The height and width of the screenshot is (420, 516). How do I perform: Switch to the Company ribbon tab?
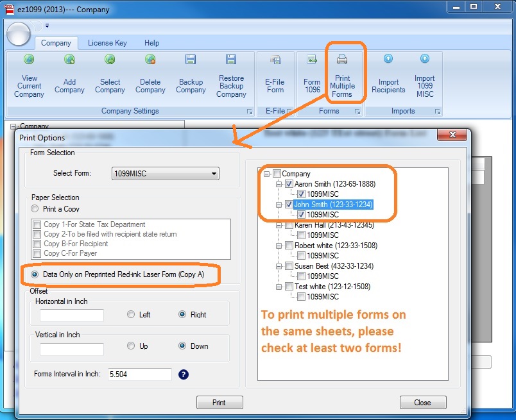56,43
